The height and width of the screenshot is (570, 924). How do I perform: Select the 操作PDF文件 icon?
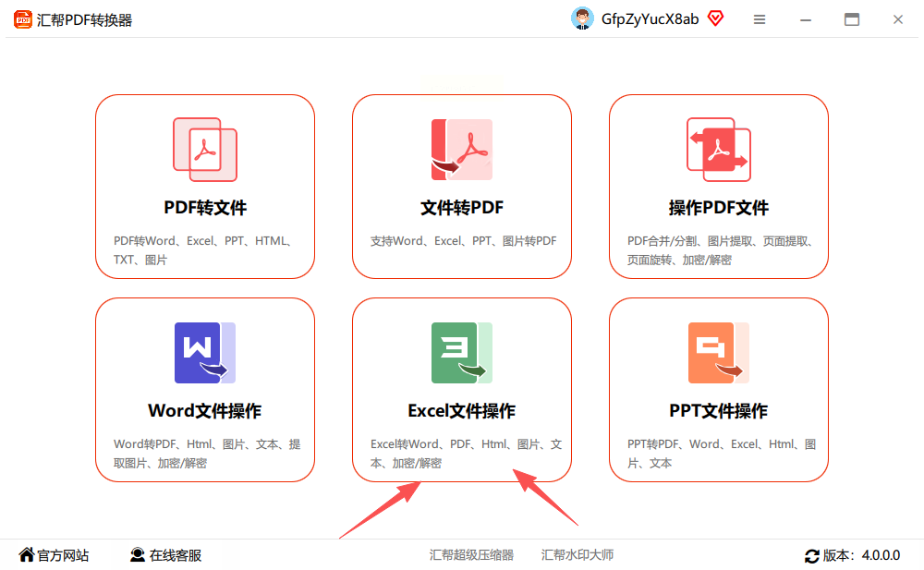click(x=718, y=149)
